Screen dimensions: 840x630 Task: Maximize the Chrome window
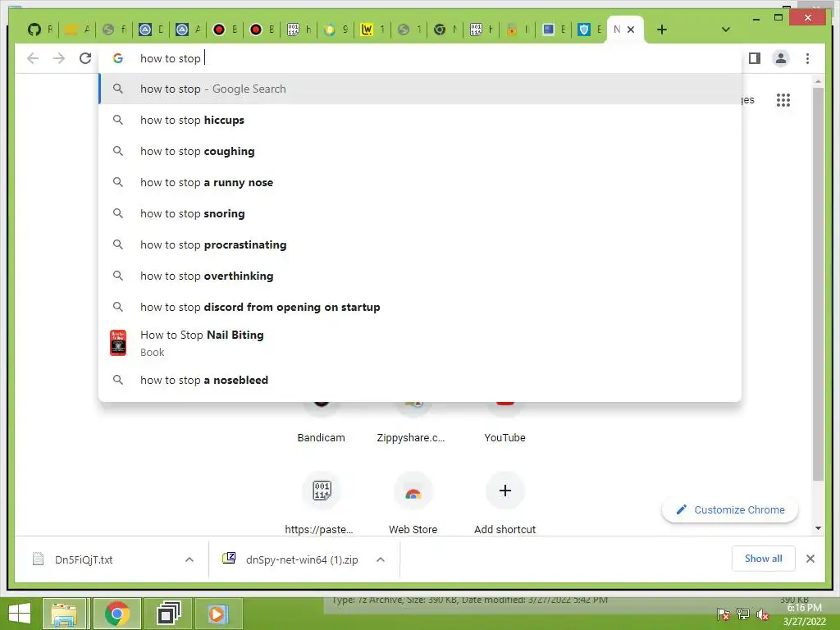(778, 18)
